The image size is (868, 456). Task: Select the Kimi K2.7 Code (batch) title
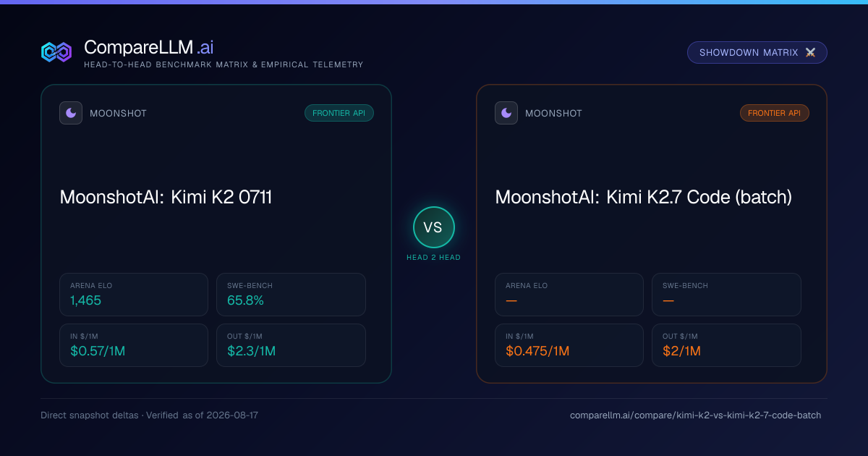click(x=643, y=197)
